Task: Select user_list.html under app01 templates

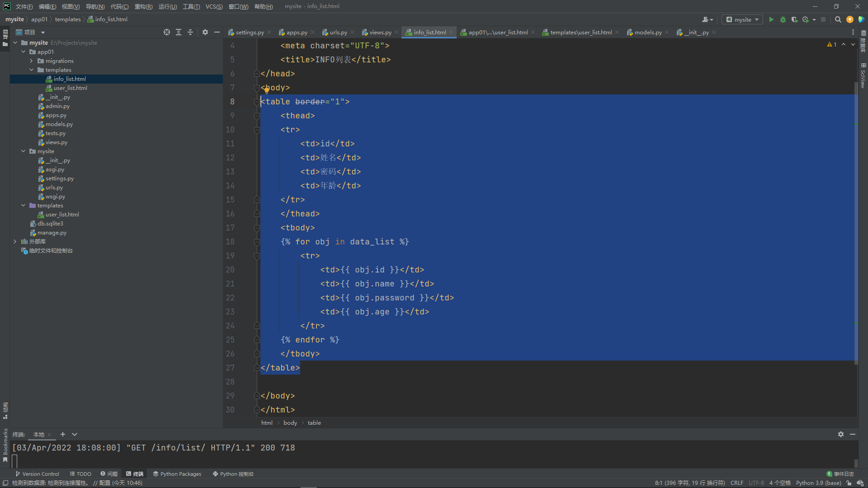Action: pyautogui.click(x=70, y=88)
